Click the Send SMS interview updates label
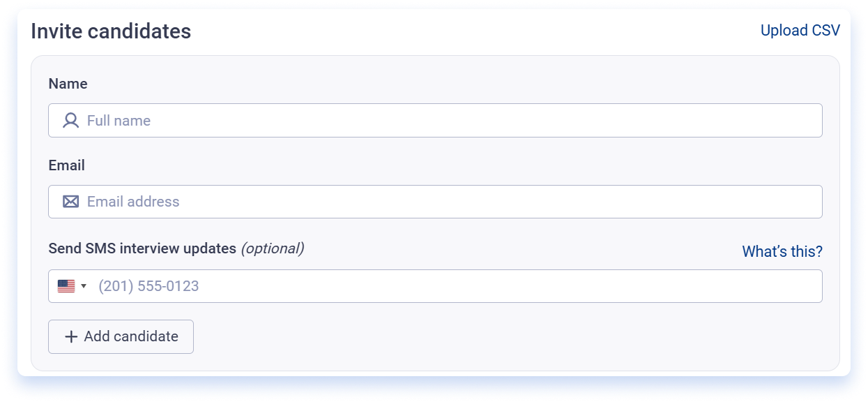Image resolution: width=868 pixels, height=402 pixels. [x=142, y=248]
